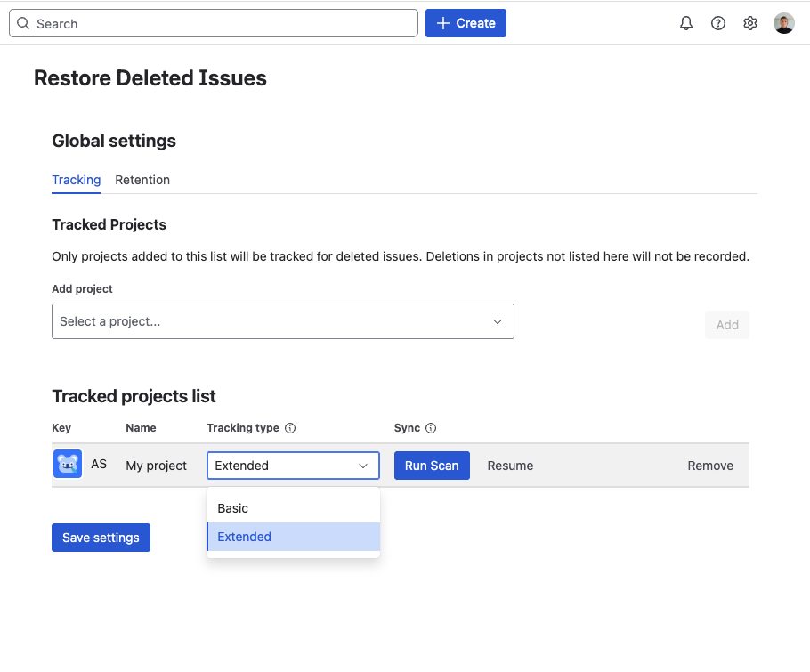Click the search magnifier icon

coord(23,22)
